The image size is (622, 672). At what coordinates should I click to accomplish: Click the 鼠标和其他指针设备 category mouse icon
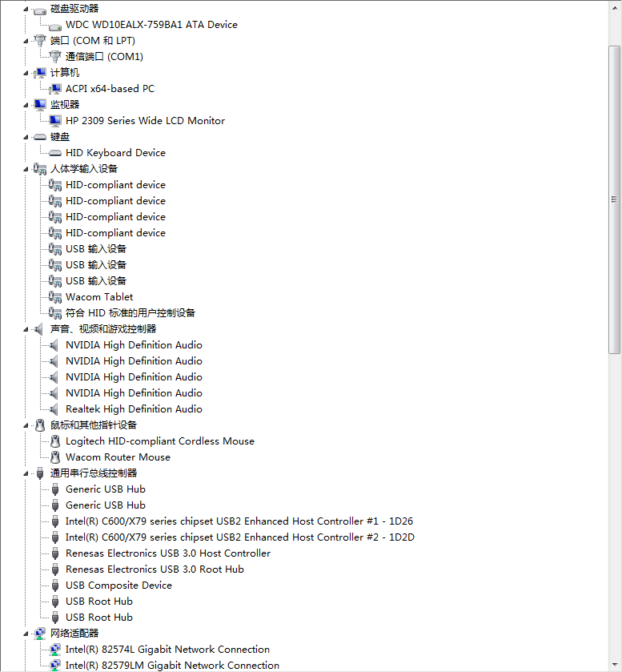(40, 425)
